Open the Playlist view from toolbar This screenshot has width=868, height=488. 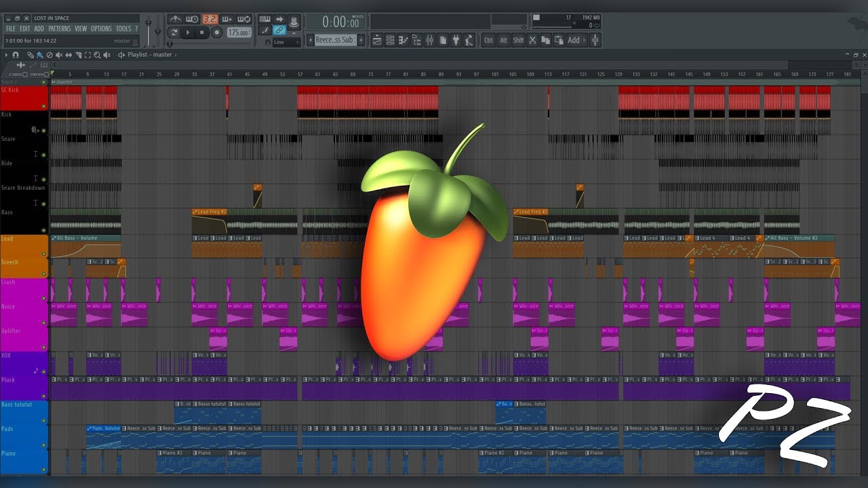click(x=378, y=40)
